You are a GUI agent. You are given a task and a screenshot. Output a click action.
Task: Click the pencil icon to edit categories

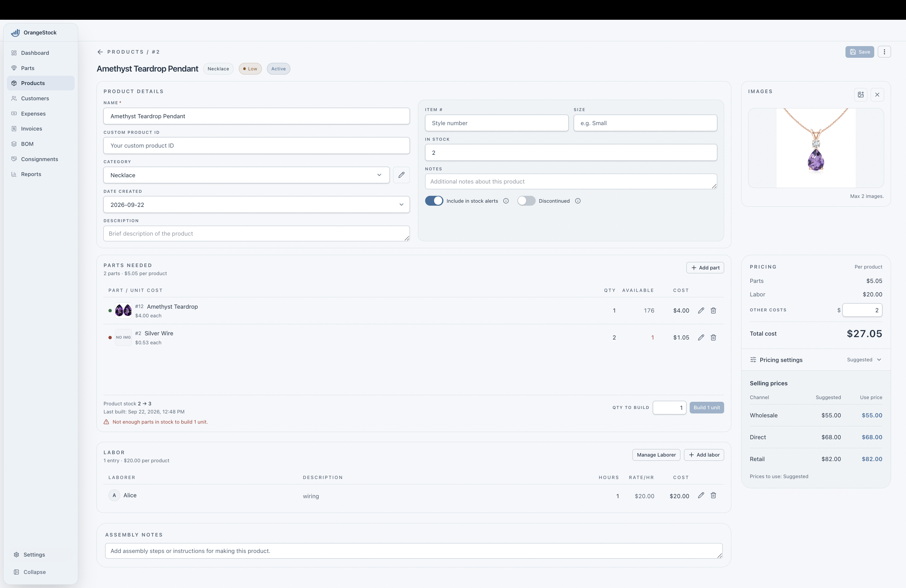[401, 175]
